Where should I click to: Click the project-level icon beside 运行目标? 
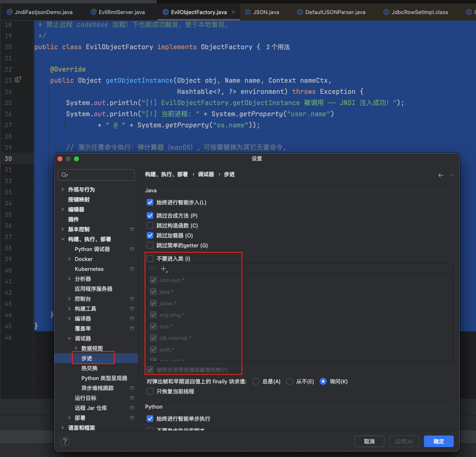pyautogui.click(x=132, y=398)
